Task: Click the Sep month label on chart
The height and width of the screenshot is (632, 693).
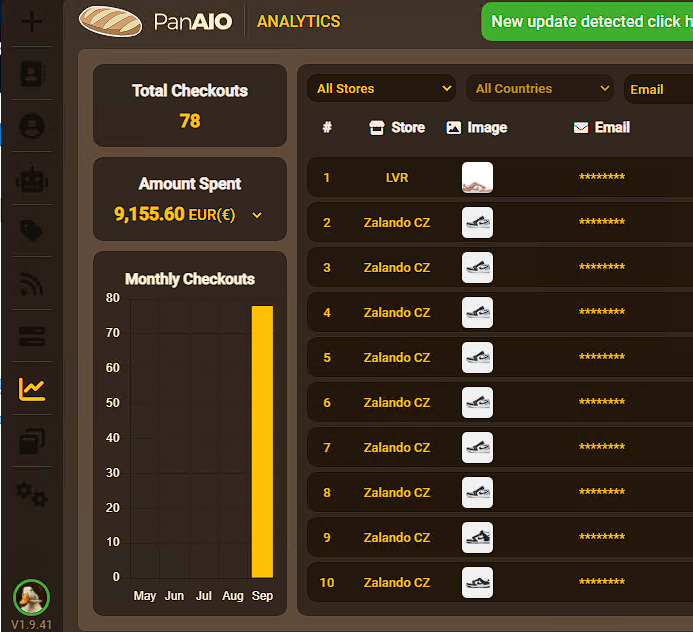Action: click(262, 596)
